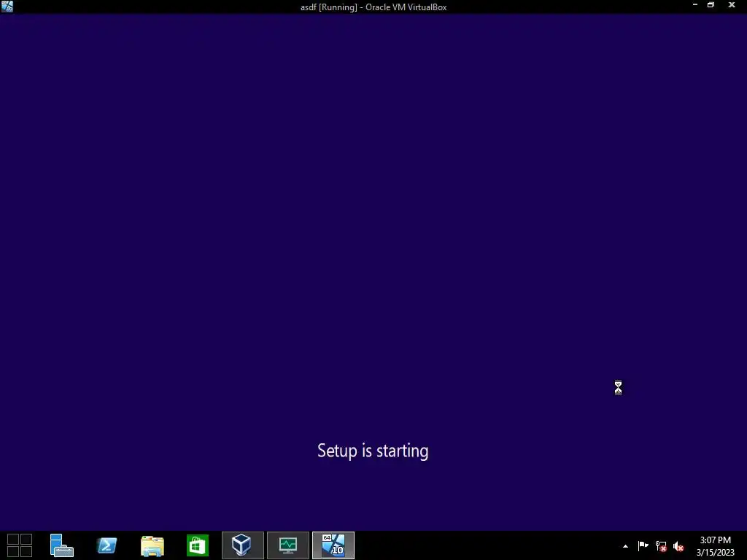Open the Action Center flag icon
Image resolution: width=747 pixels, height=560 pixels.
(x=643, y=545)
